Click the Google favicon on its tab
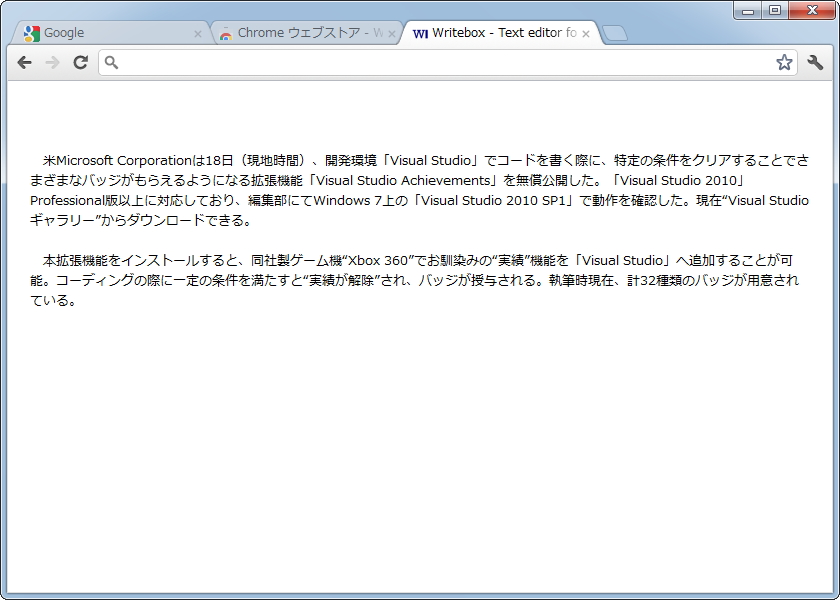Viewport: 840px width, 600px height. pyautogui.click(x=32, y=34)
